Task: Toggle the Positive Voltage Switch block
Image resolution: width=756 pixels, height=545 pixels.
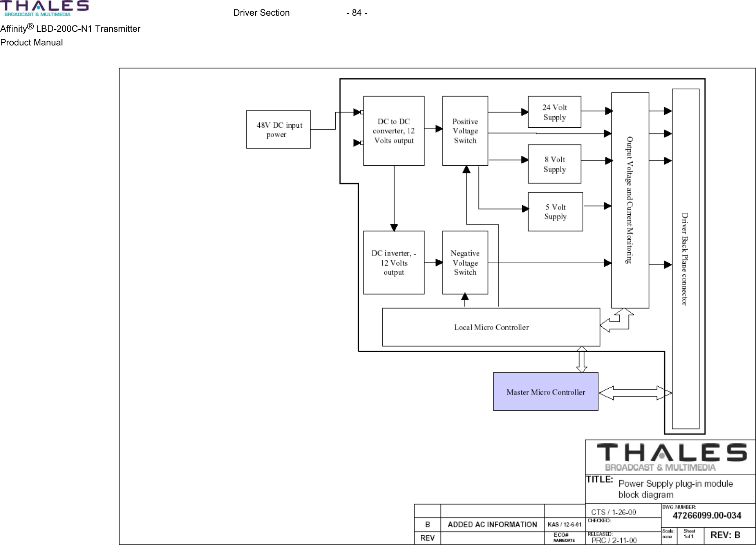Action: (465, 131)
